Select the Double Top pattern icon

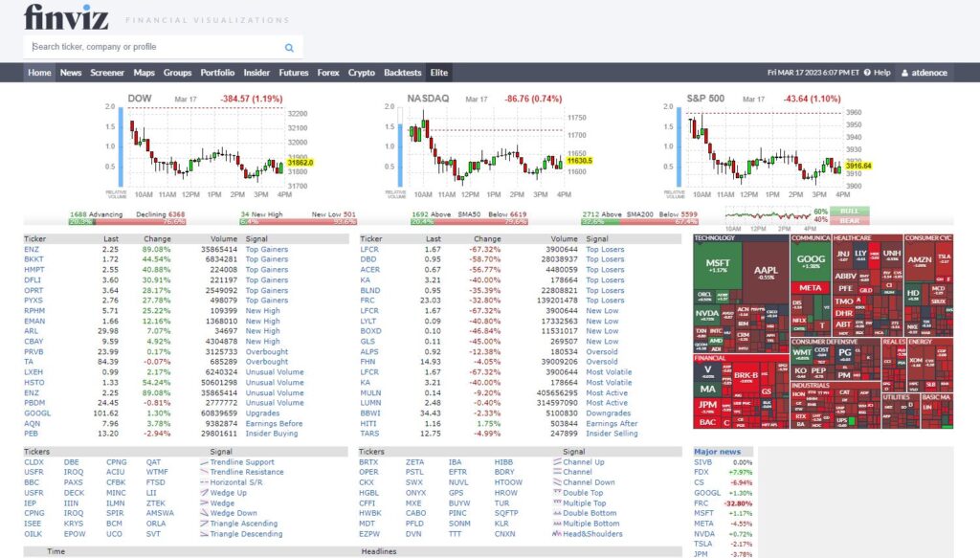coord(557,493)
